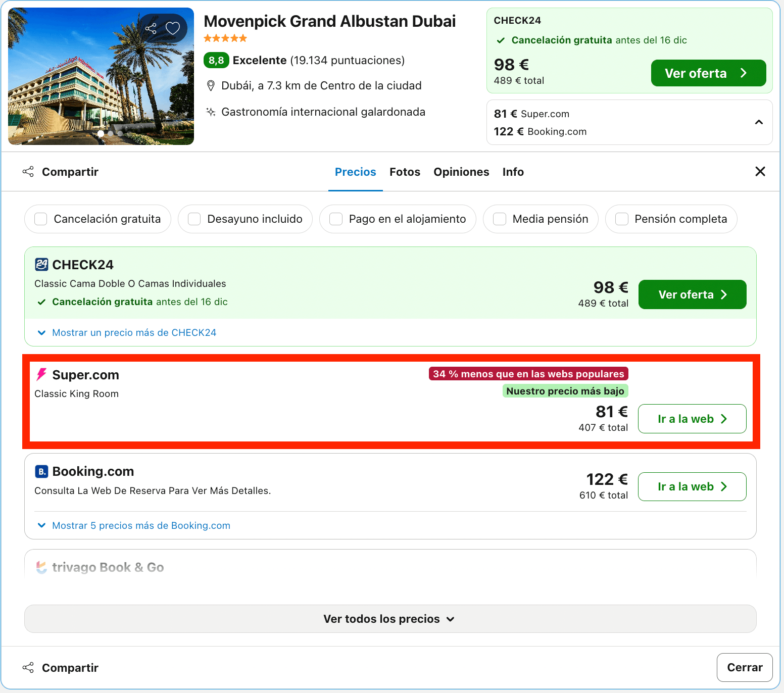Open the Opiniones tab
The height and width of the screenshot is (693, 784).
pos(461,172)
